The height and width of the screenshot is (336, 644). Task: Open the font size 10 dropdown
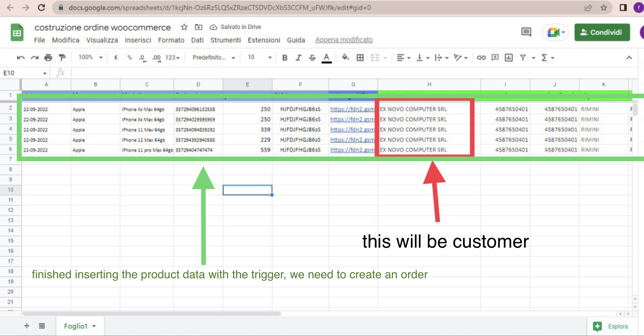(259, 57)
